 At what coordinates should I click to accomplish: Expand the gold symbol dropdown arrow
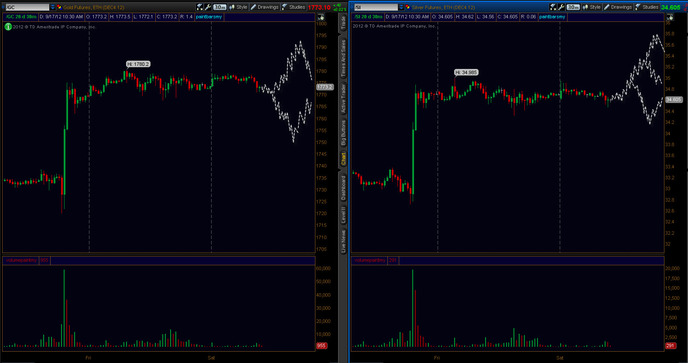[53, 7]
